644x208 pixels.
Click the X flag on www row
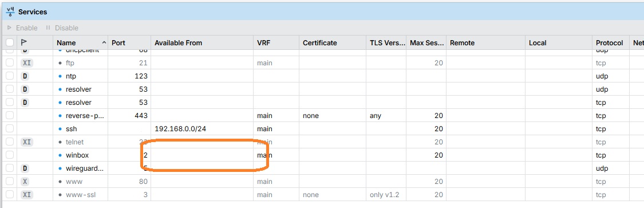(25, 181)
